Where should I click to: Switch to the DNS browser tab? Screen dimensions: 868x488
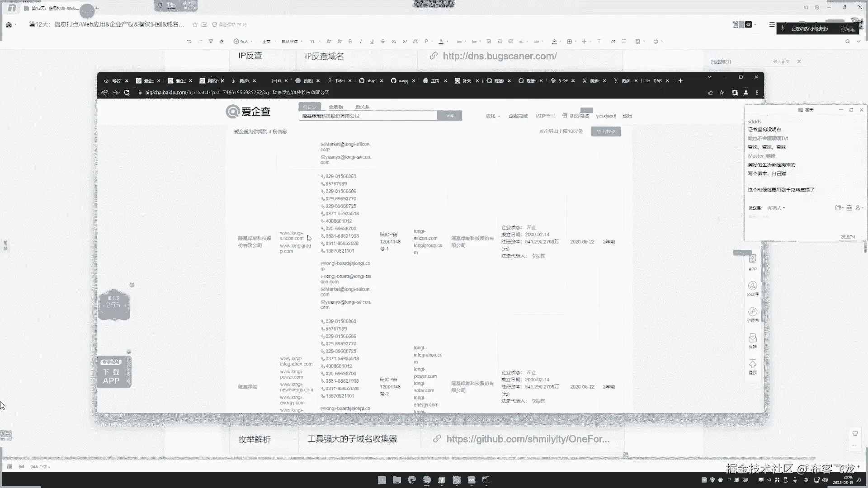(657, 81)
